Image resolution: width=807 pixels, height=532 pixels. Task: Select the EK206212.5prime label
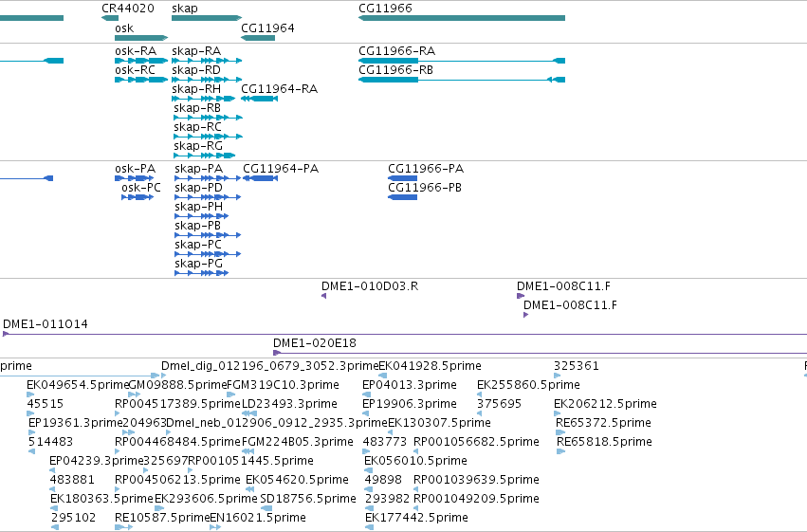(x=605, y=404)
